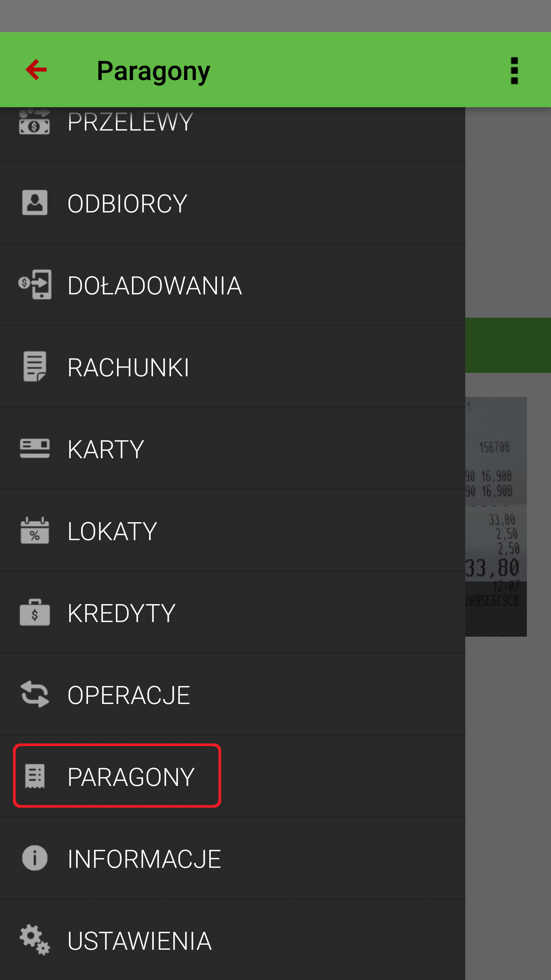Screen dimensions: 551x980
Task: Select the highlighted PARAGONY entry
Action: click(117, 776)
